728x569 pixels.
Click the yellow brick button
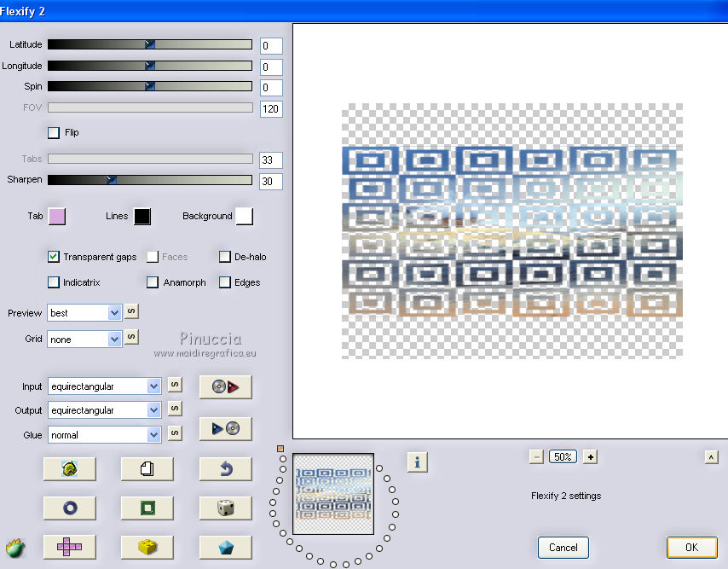point(147,547)
